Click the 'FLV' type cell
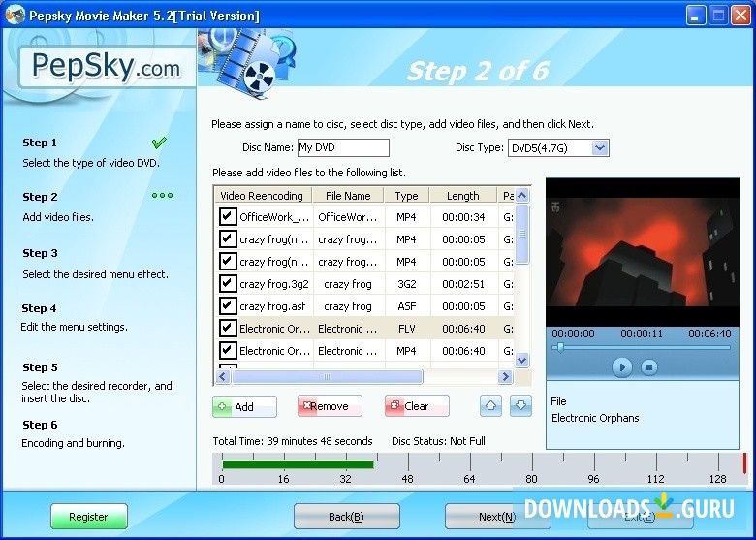The height and width of the screenshot is (540, 756). tap(406, 329)
